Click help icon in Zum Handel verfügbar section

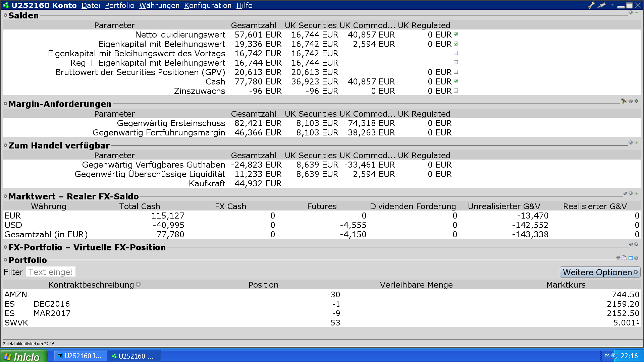tap(631, 142)
